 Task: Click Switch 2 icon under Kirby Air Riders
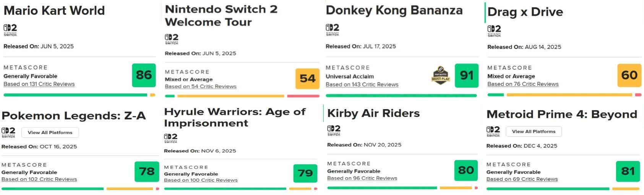pyautogui.click(x=334, y=130)
